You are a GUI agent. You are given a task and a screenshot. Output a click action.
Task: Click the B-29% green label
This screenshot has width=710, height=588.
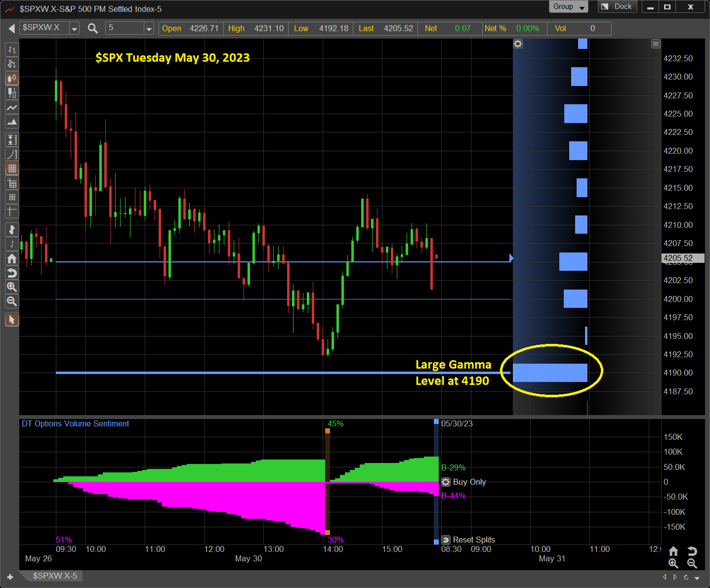click(453, 467)
